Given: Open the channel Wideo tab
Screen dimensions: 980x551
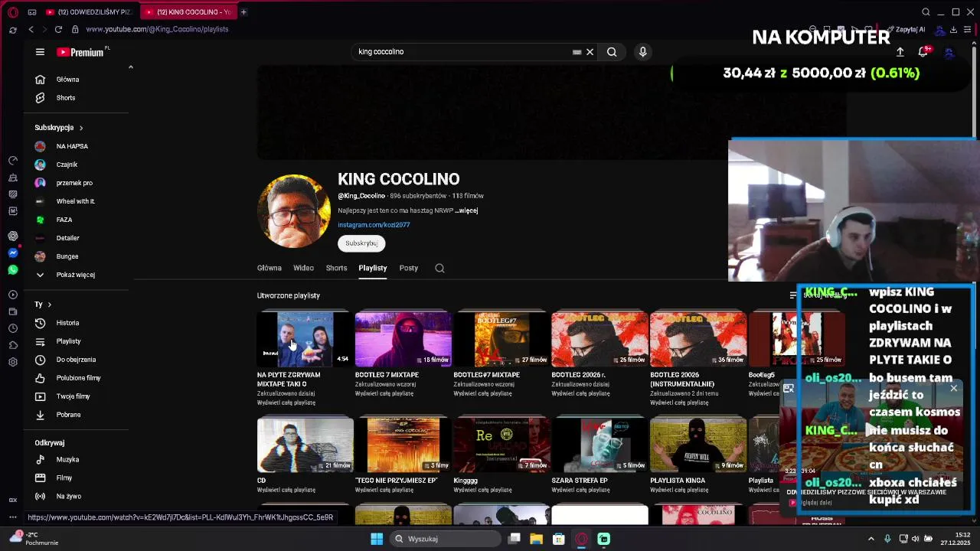Looking at the screenshot, I should point(303,268).
